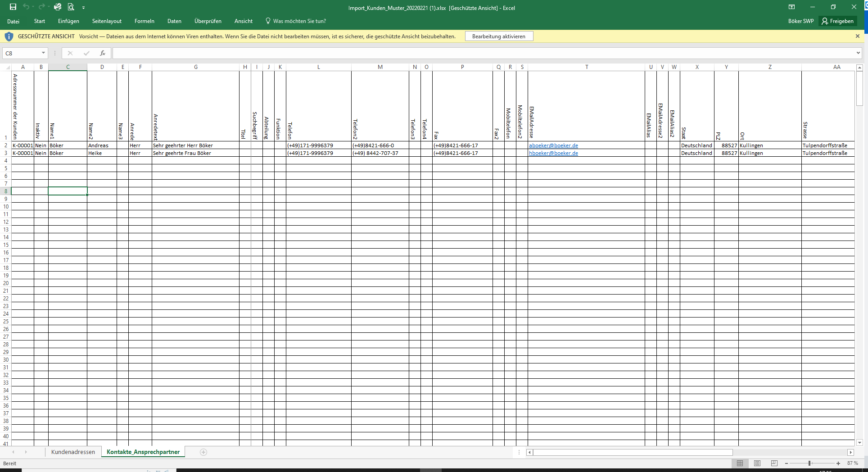Open the Seitenlayout ribbon tab
Viewport: 868px width, 472px height.
click(x=107, y=21)
